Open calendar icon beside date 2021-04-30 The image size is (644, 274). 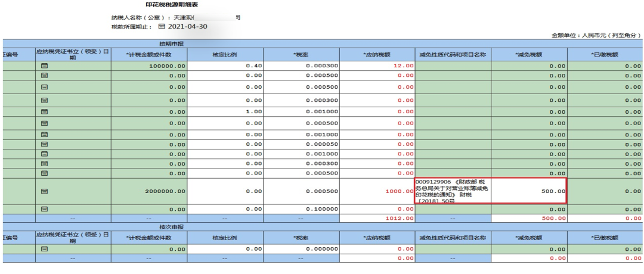coord(162,27)
